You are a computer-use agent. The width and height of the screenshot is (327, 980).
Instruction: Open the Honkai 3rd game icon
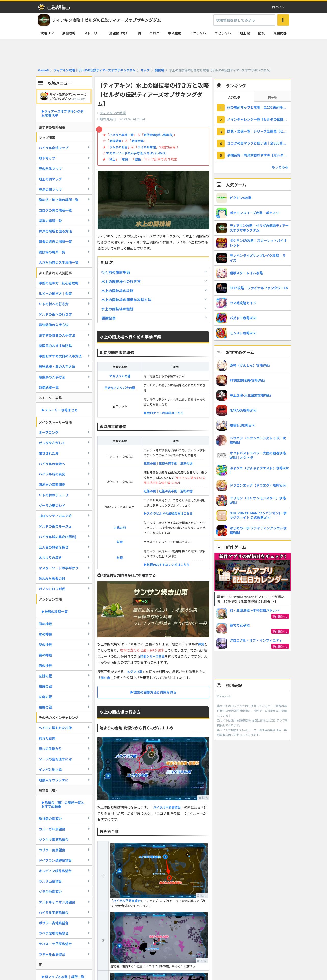[222, 425]
